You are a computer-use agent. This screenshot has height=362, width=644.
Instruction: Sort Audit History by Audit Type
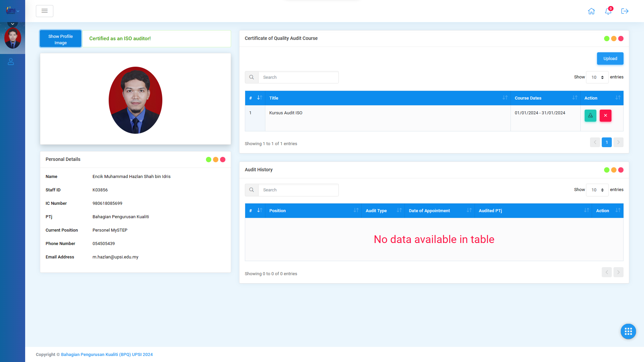[x=383, y=210]
